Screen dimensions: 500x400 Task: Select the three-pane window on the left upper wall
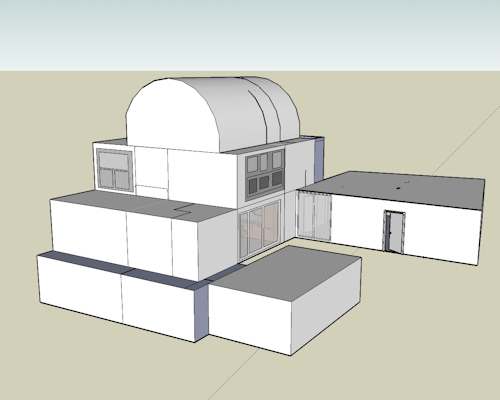[x=115, y=170]
